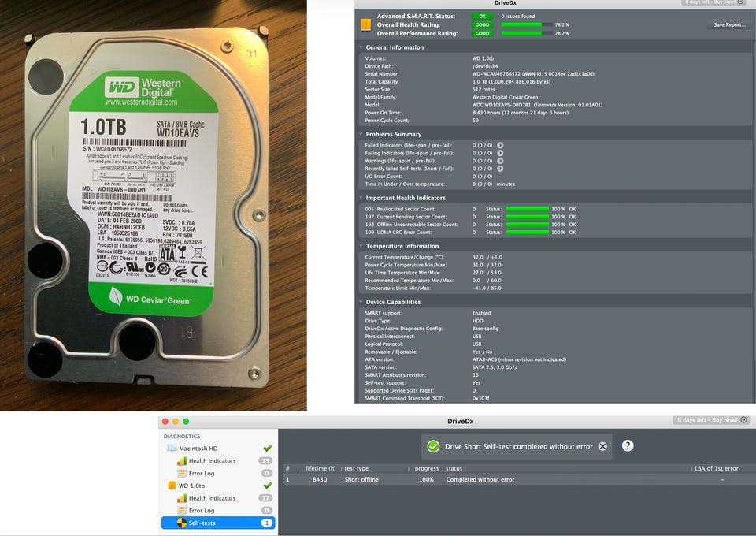Click the green success check in notification
This screenshot has height=536, width=756.
(x=433, y=446)
